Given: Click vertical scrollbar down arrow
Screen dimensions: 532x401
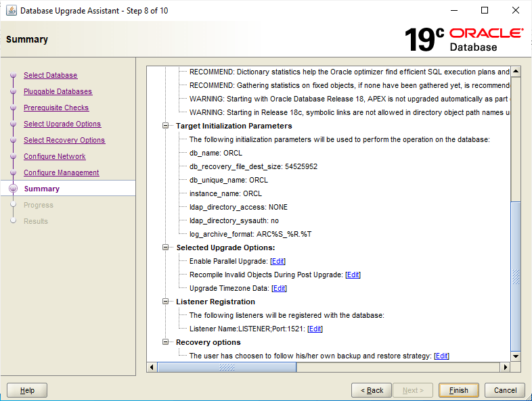Looking at the screenshot, I should (x=516, y=356).
